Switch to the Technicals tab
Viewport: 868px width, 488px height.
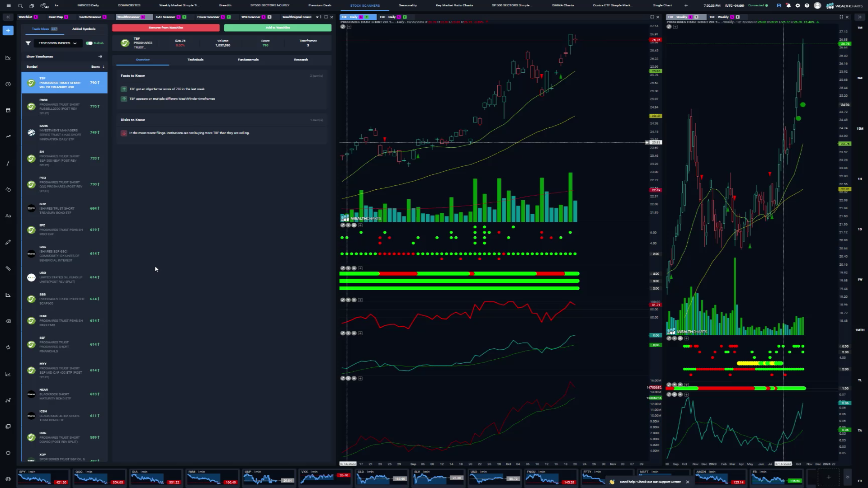click(195, 60)
